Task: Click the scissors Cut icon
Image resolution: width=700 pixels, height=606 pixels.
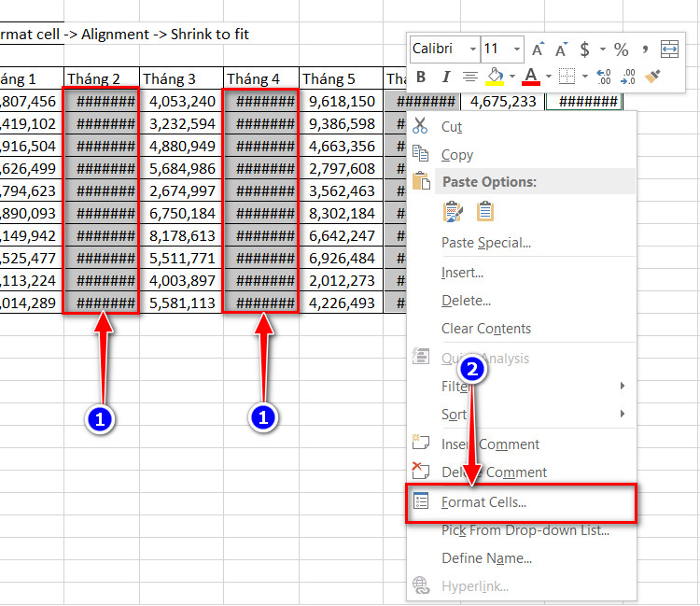Action: point(420,126)
